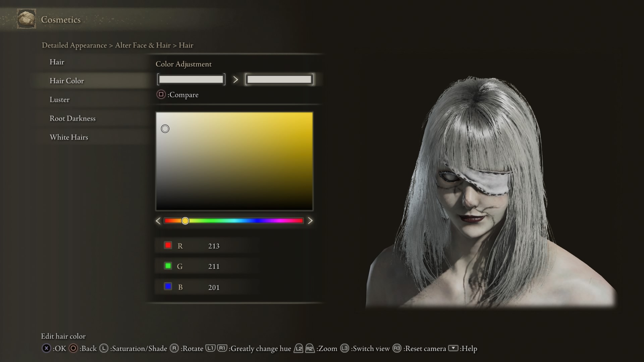Select the White Hairs option
This screenshot has width=644, height=362.
pyautogui.click(x=69, y=137)
